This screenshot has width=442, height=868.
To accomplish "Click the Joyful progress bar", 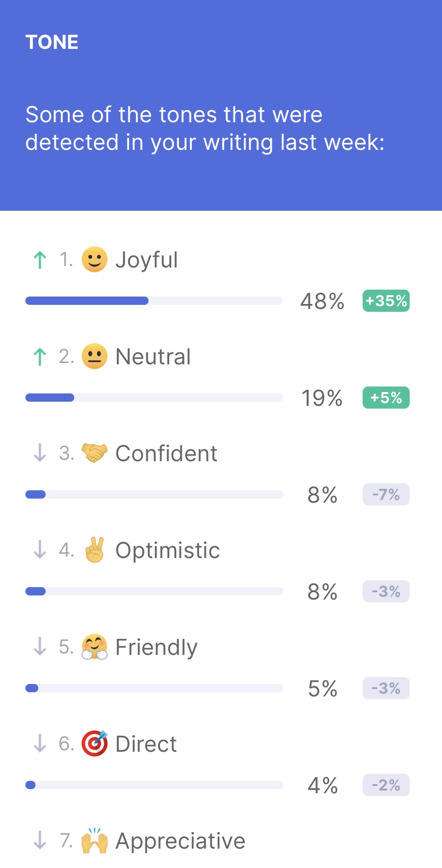I will (154, 301).
